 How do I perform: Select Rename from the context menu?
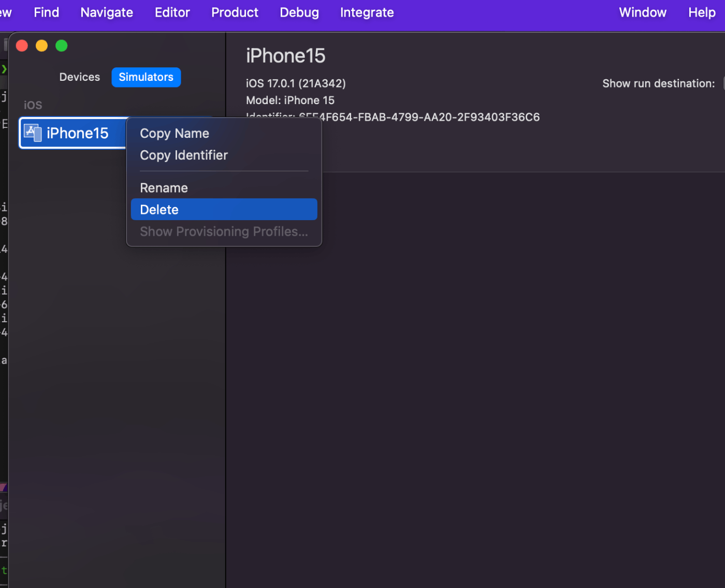[x=224, y=188]
